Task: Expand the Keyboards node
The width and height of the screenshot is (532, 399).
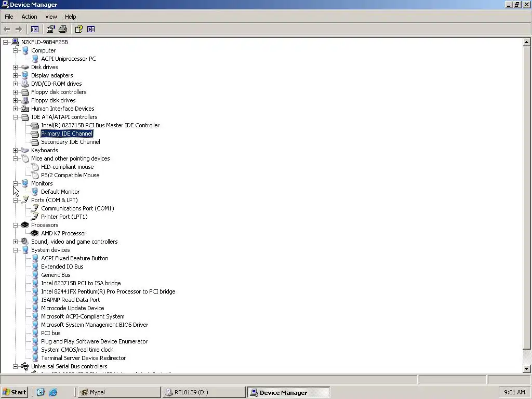Action: [x=15, y=150]
